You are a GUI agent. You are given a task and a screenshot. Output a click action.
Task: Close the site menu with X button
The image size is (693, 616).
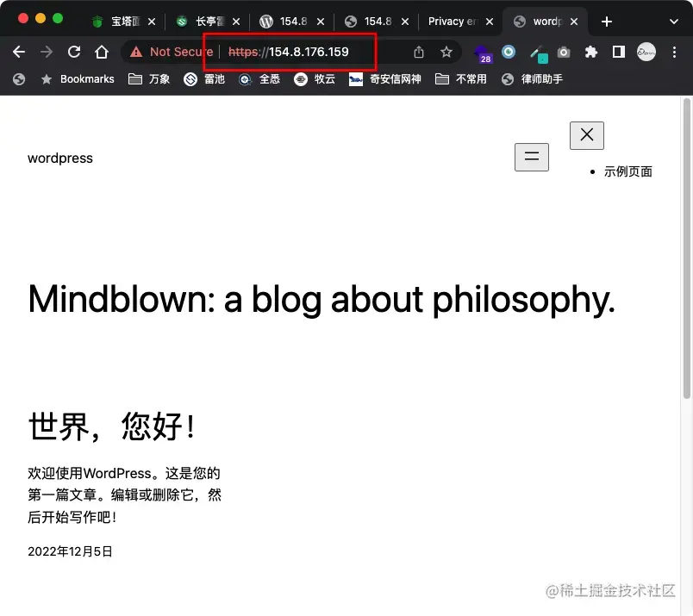click(x=586, y=135)
